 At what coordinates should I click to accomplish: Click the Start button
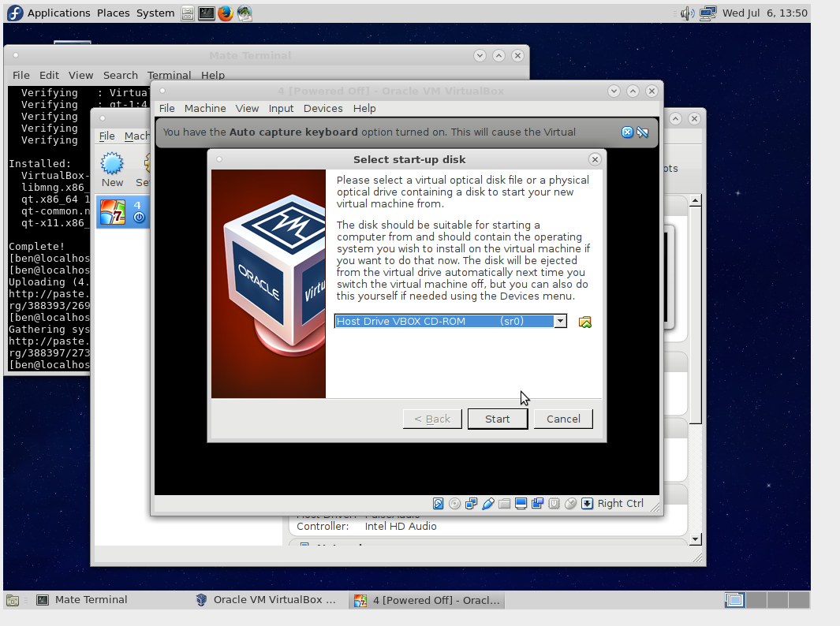point(498,419)
